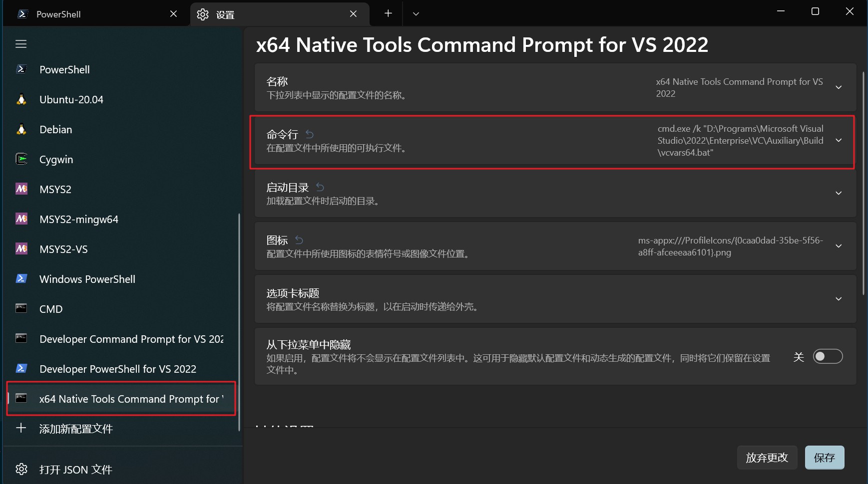The image size is (868, 484).
Task: Select Developer PowerShell for VS 2022 profile
Action: pyautogui.click(x=121, y=369)
